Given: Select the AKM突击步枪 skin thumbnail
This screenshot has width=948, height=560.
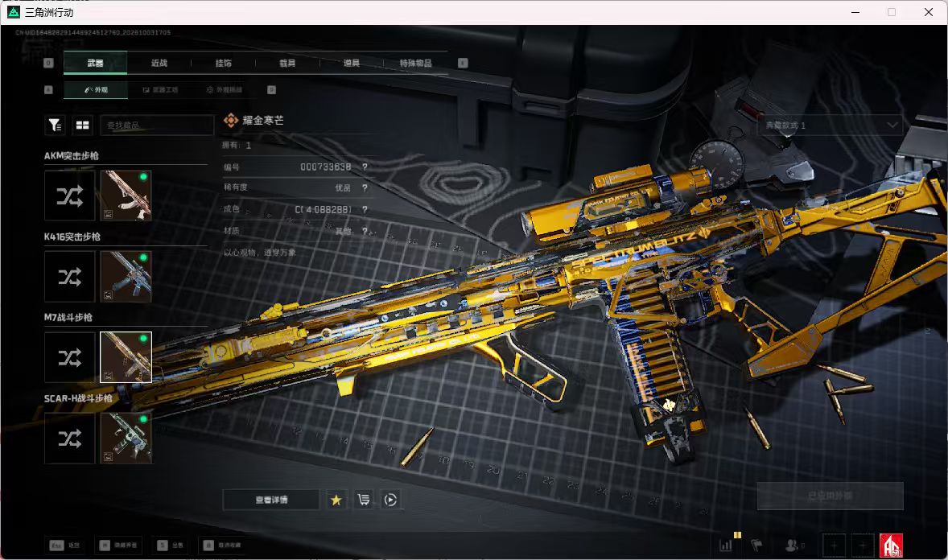Looking at the screenshot, I should click(x=126, y=196).
